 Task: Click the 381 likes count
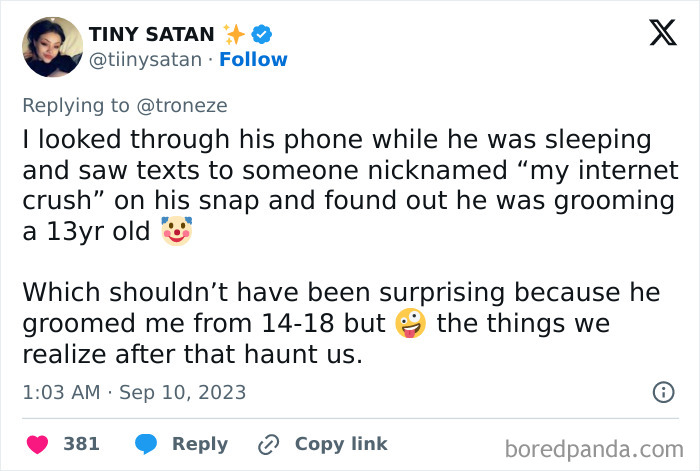pos(81,444)
